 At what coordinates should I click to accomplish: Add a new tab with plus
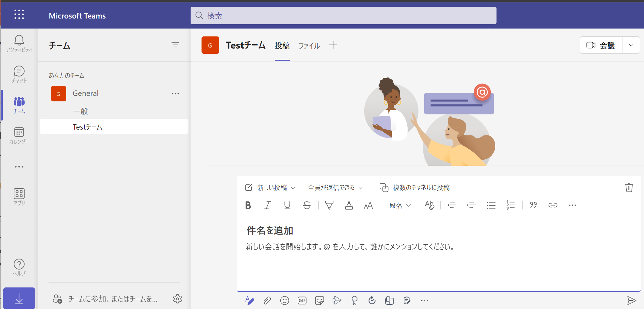click(x=333, y=45)
